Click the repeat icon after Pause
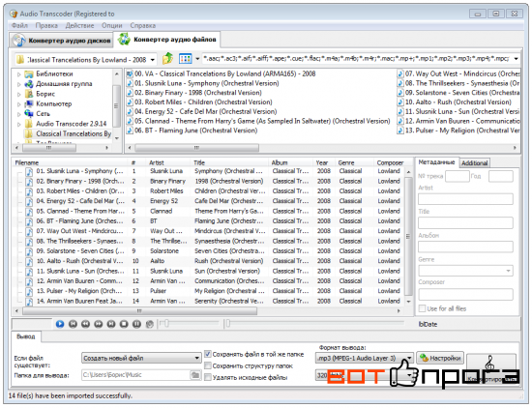The image size is (532, 408). point(150,324)
